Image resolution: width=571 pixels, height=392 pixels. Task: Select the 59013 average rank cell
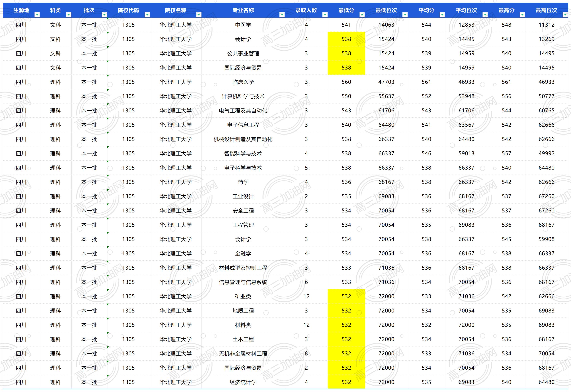point(466,153)
